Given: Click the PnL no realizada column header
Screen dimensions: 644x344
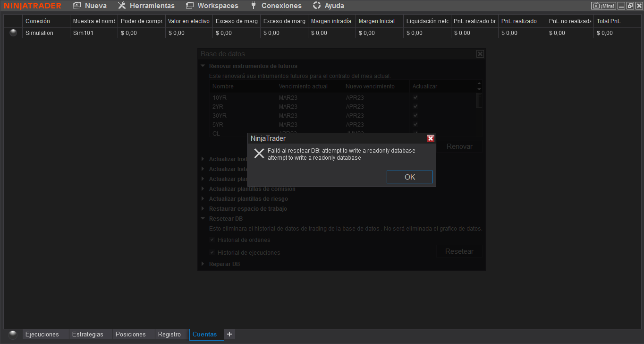Looking at the screenshot, I should pyautogui.click(x=569, y=21).
